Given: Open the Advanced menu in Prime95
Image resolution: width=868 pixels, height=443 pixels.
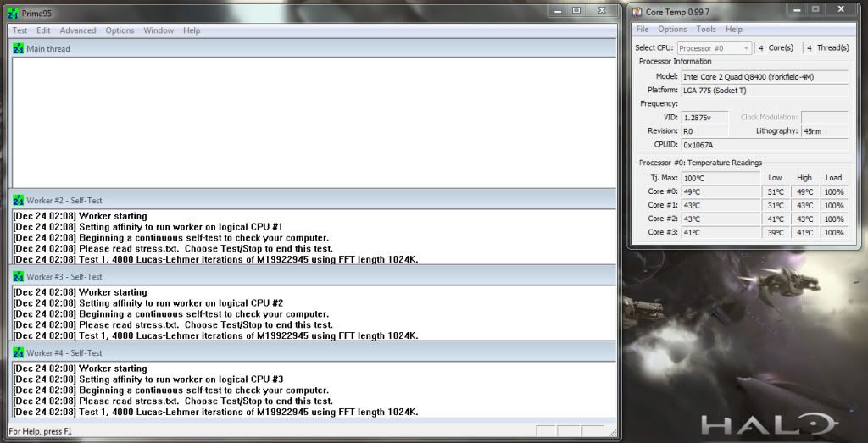Looking at the screenshot, I should click(x=78, y=30).
